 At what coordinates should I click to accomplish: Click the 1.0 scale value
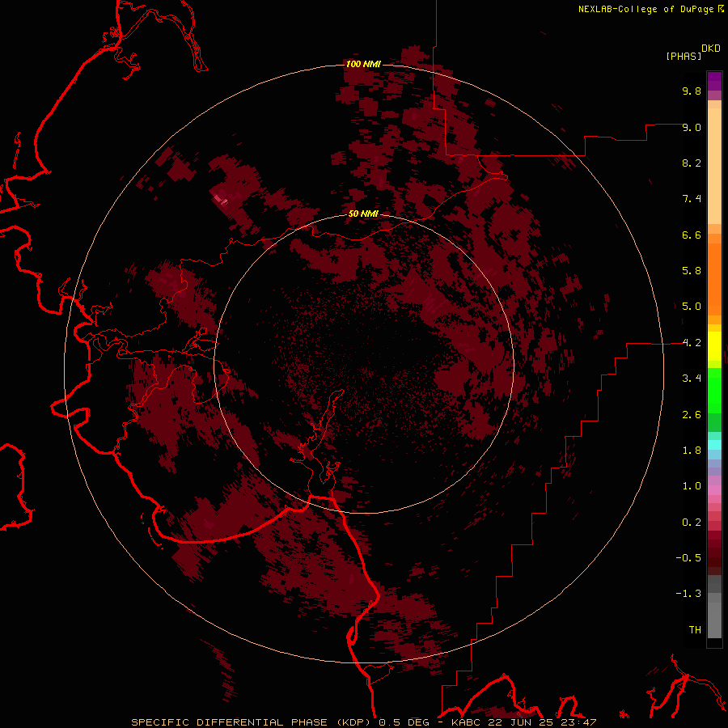pos(692,486)
